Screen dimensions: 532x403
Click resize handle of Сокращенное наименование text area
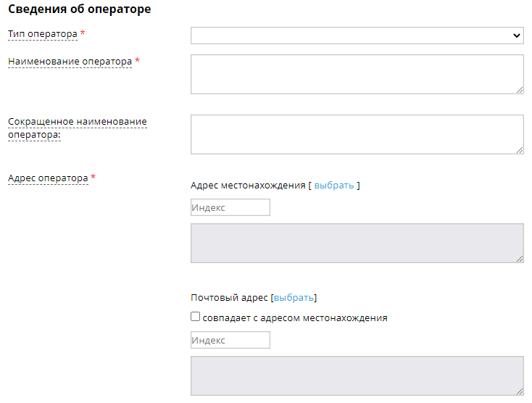tap(520, 150)
